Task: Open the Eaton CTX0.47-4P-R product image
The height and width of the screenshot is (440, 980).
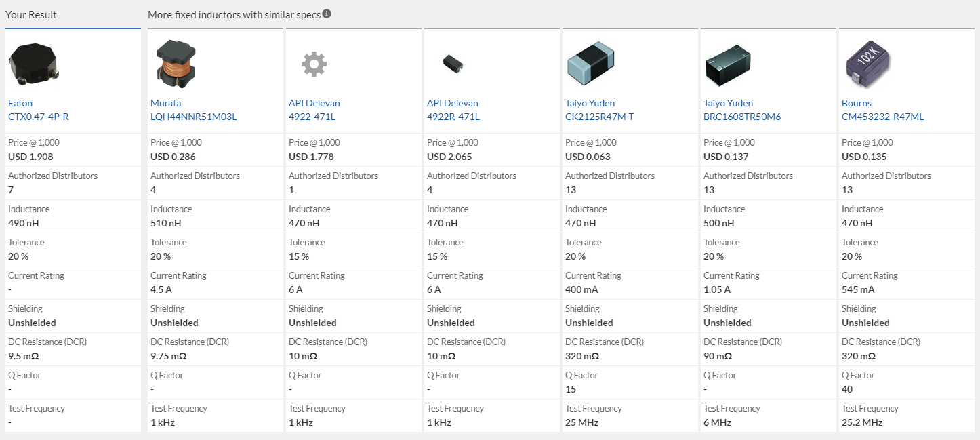Action: pyautogui.click(x=35, y=64)
